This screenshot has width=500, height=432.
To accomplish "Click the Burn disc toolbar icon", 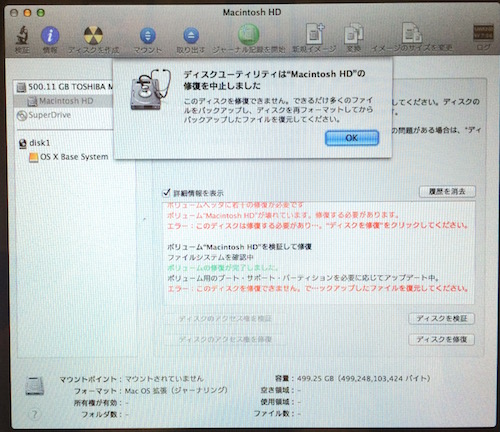I will (93, 35).
